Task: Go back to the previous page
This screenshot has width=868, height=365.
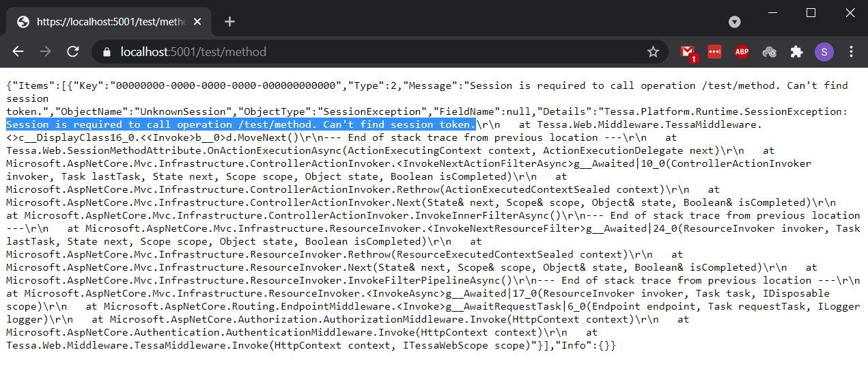Action: (18, 52)
